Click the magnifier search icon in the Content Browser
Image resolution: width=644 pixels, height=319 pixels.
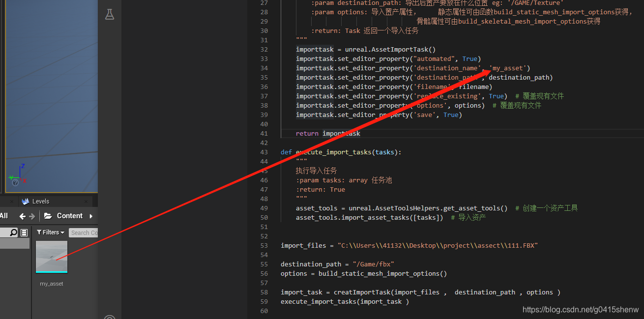[13, 232]
